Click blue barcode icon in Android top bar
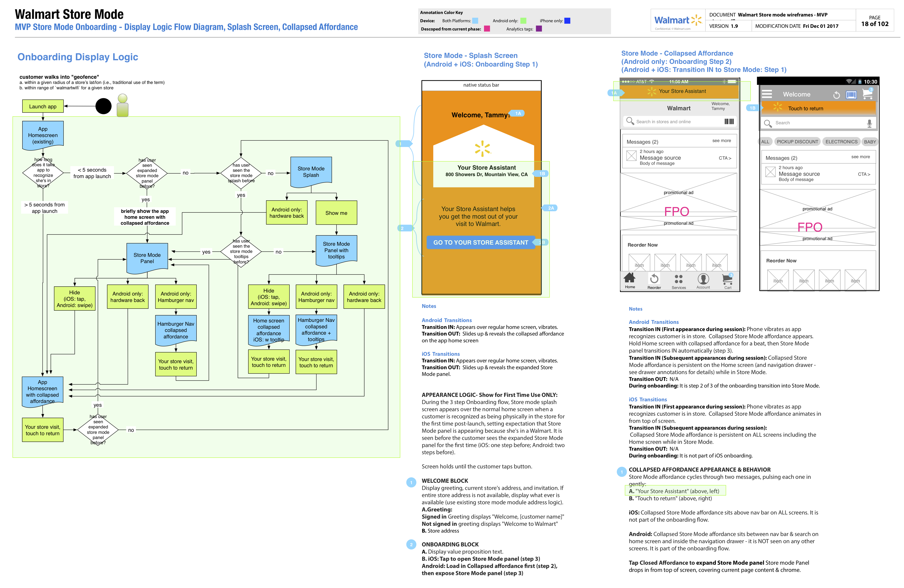This screenshot has width=904, height=588. click(x=851, y=95)
